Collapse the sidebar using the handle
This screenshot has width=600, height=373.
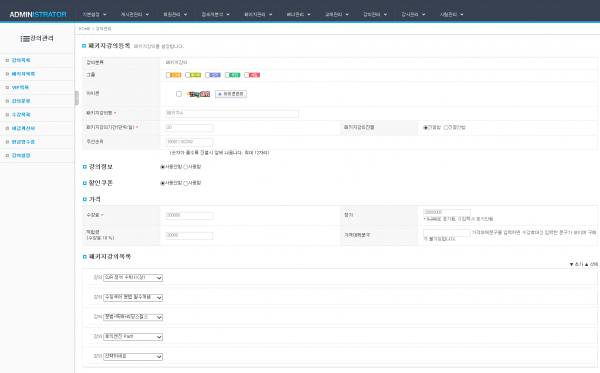pos(77,98)
